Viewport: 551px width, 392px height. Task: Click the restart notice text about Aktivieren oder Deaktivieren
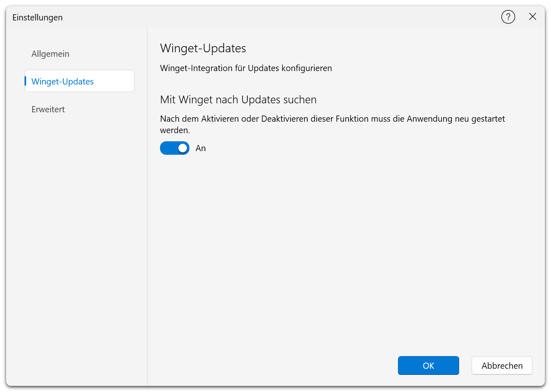pyautogui.click(x=333, y=125)
